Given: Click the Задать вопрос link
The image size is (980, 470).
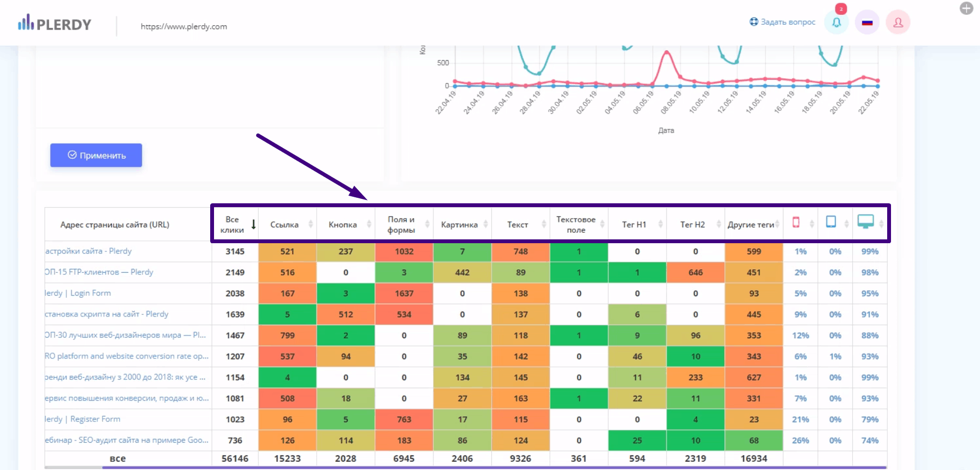Looking at the screenshot, I should (788, 22).
